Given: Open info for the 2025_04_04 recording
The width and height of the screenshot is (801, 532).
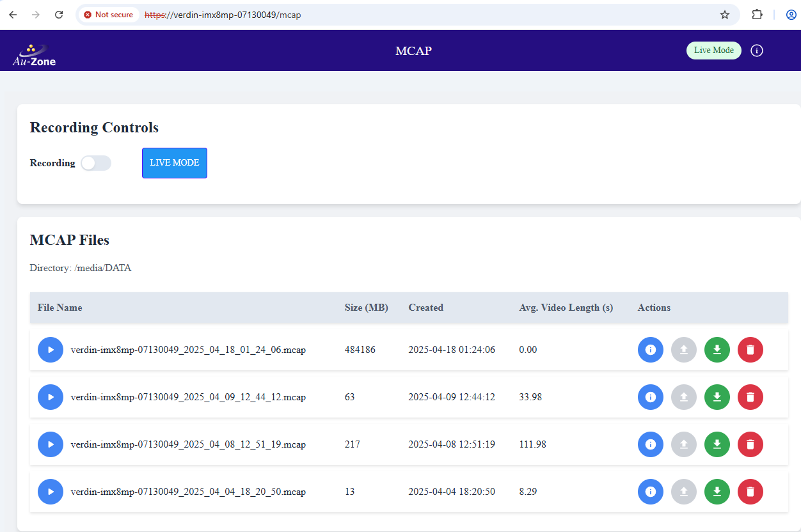Looking at the screenshot, I should coord(650,492).
